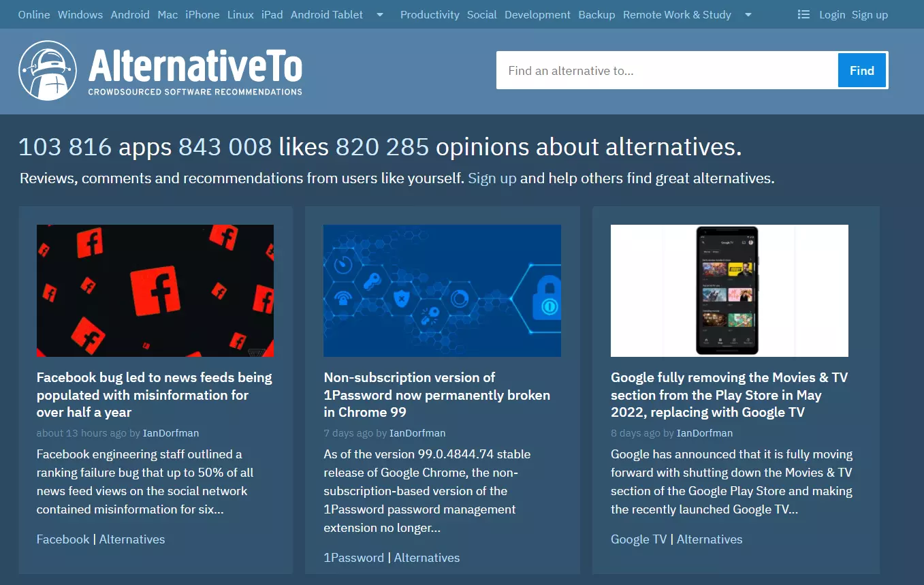
Task: Select the Development category
Action: point(537,14)
